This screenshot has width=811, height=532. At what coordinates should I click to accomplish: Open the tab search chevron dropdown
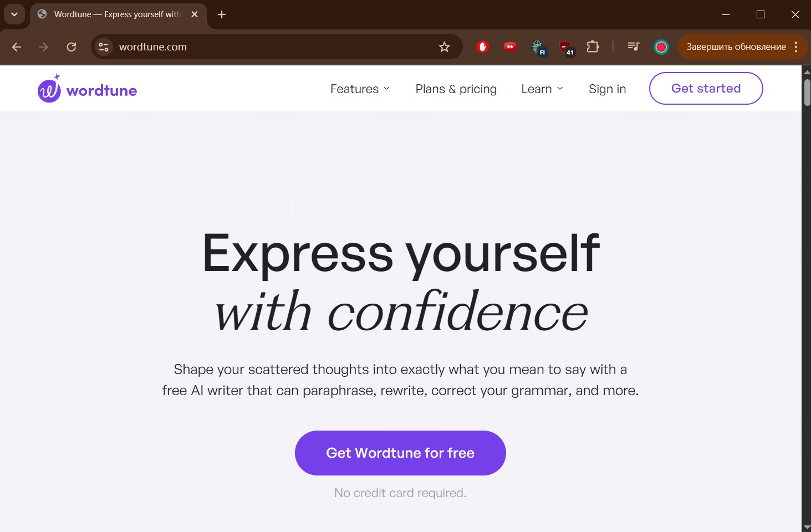pos(14,14)
